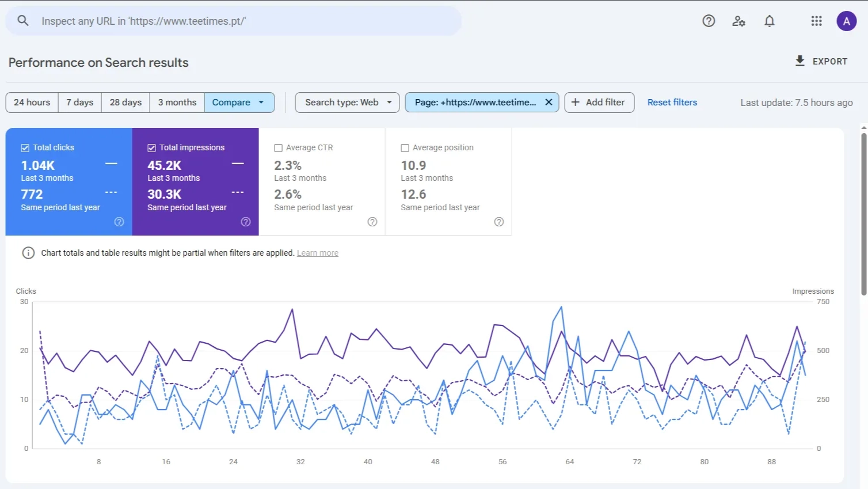
Task: Open the Search type: Web dropdown
Action: (x=347, y=102)
